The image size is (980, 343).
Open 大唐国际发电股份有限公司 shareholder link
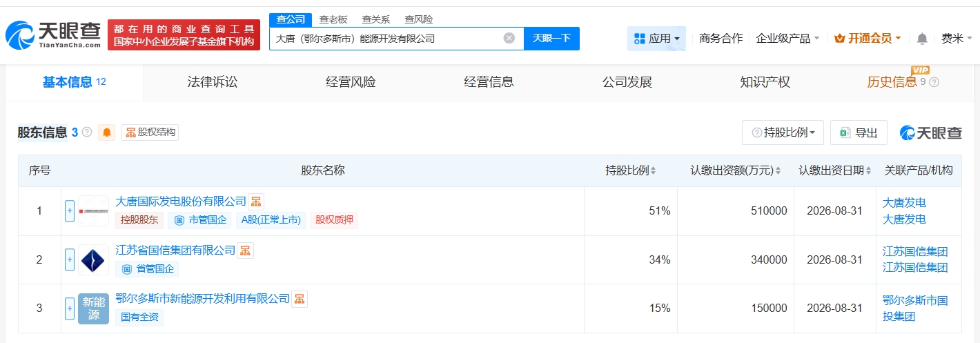[181, 202]
